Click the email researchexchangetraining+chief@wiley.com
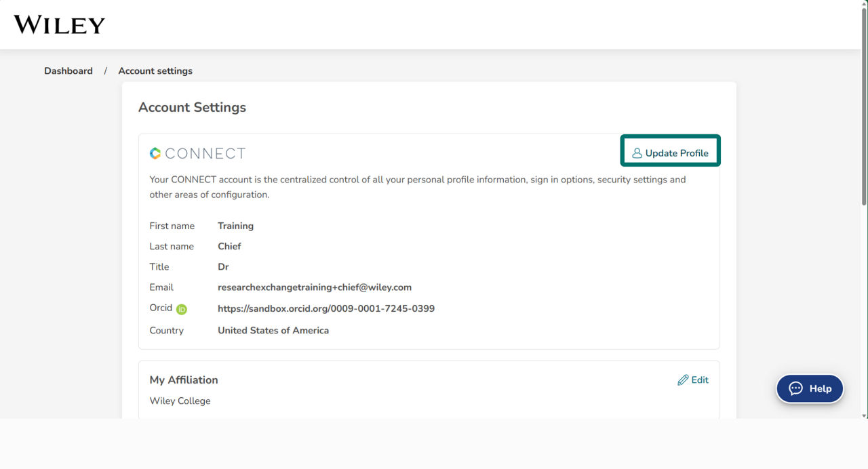Screen dimensions: 868x469 pos(315,287)
